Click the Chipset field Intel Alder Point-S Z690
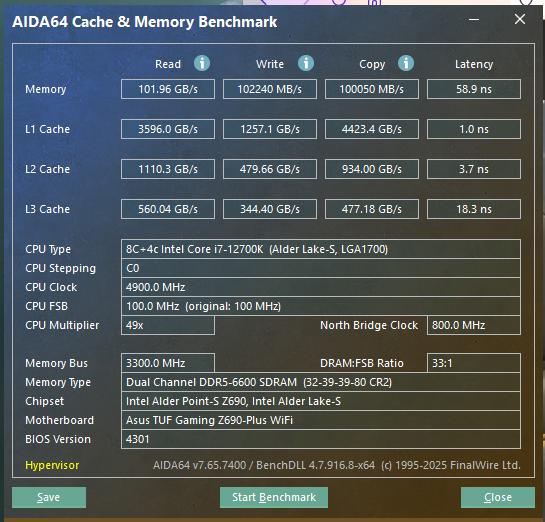 (321, 401)
